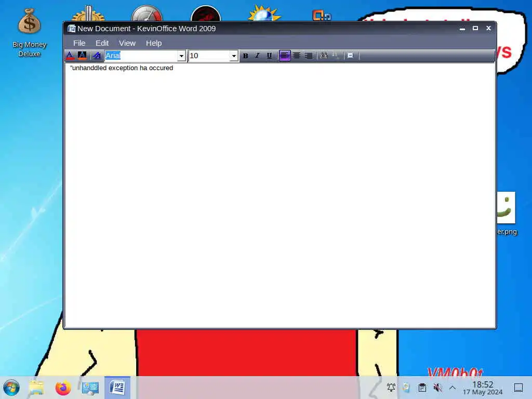Click the Word taskbar button
Image resolution: width=532 pixels, height=399 pixels.
pyautogui.click(x=117, y=388)
